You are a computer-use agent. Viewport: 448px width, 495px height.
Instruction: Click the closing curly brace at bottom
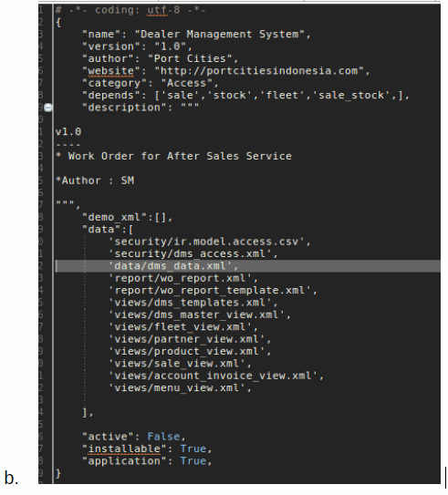pos(58,473)
